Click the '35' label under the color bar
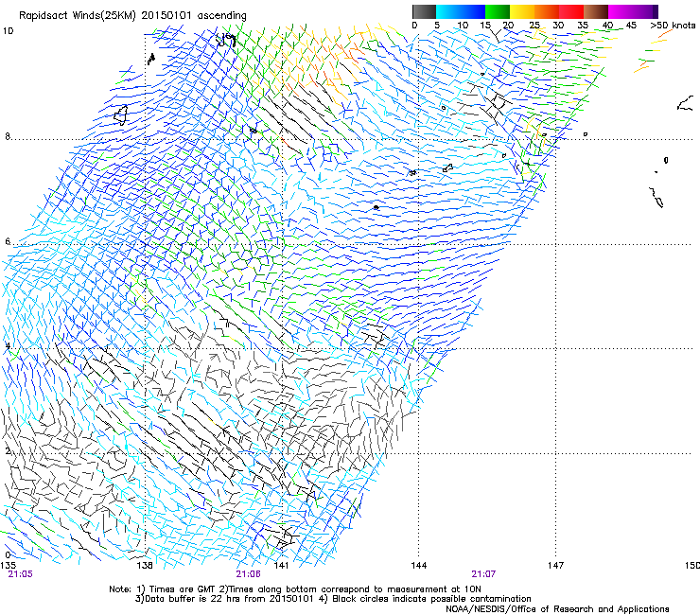Viewport: 700px width, 615px height. point(583,26)
